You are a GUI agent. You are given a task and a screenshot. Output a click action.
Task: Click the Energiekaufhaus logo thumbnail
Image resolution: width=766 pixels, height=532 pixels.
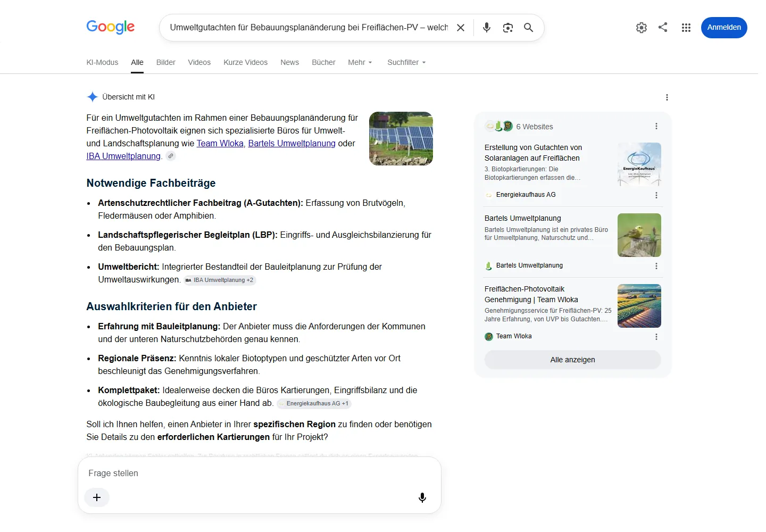coord(639,164)
